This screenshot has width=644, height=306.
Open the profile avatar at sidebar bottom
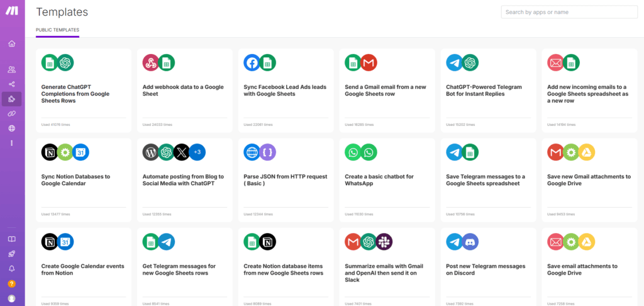pyautogui.click(x=11, y=298)
